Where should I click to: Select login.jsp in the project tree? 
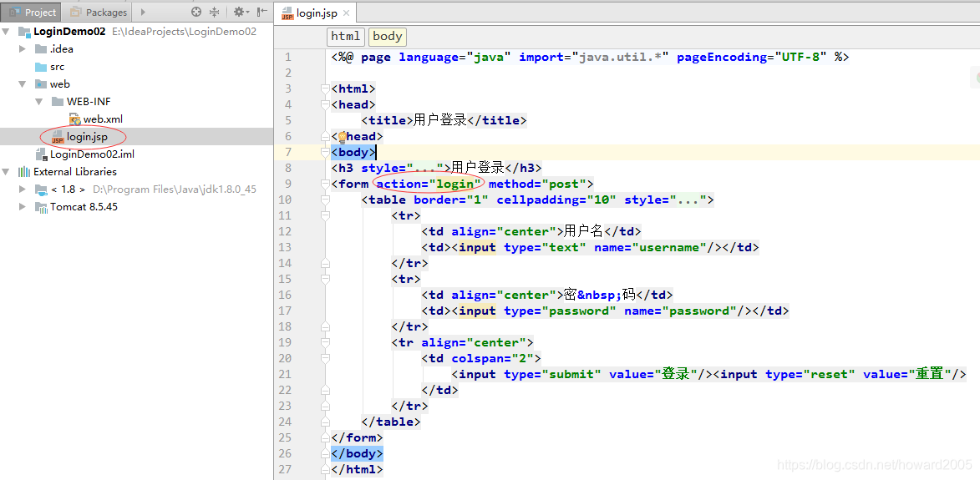[x=87, y=136]
